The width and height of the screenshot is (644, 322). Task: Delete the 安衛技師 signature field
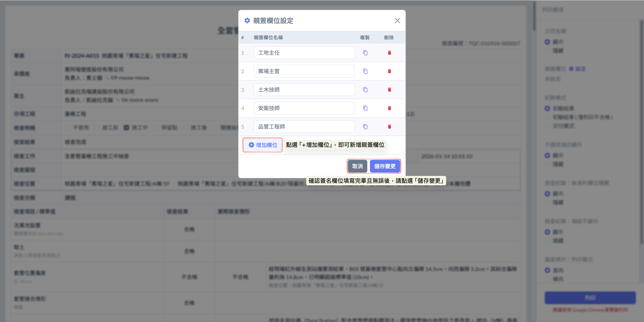[x=389, y=108]
